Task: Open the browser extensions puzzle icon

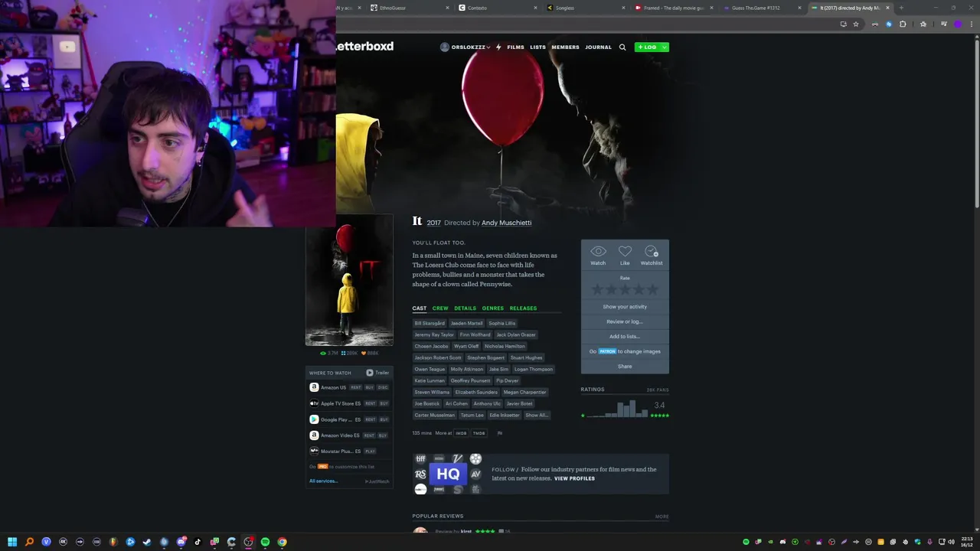Action: tap(903, 24)
